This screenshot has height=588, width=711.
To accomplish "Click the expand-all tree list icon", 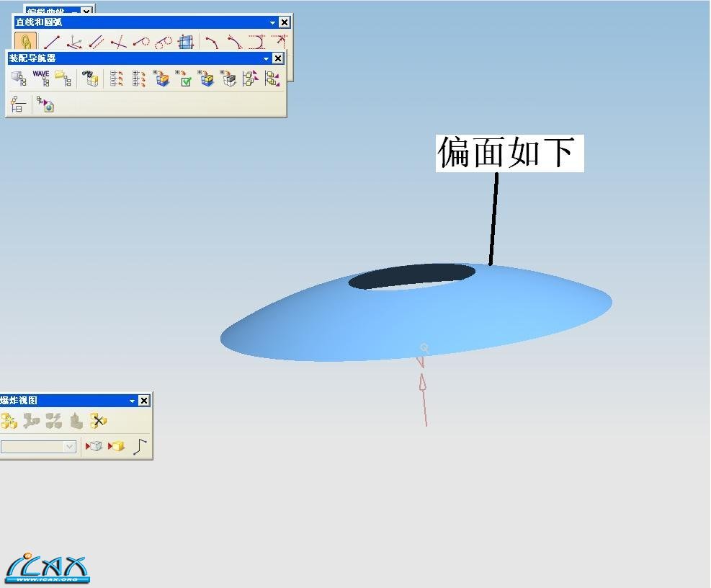I will click(139, 79).
